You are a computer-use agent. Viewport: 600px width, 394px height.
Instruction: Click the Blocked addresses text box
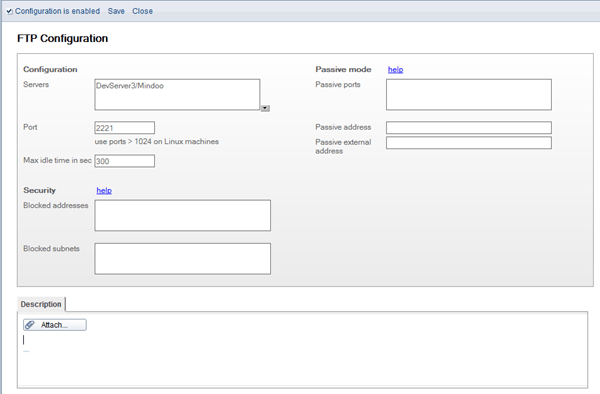(183, 215)
